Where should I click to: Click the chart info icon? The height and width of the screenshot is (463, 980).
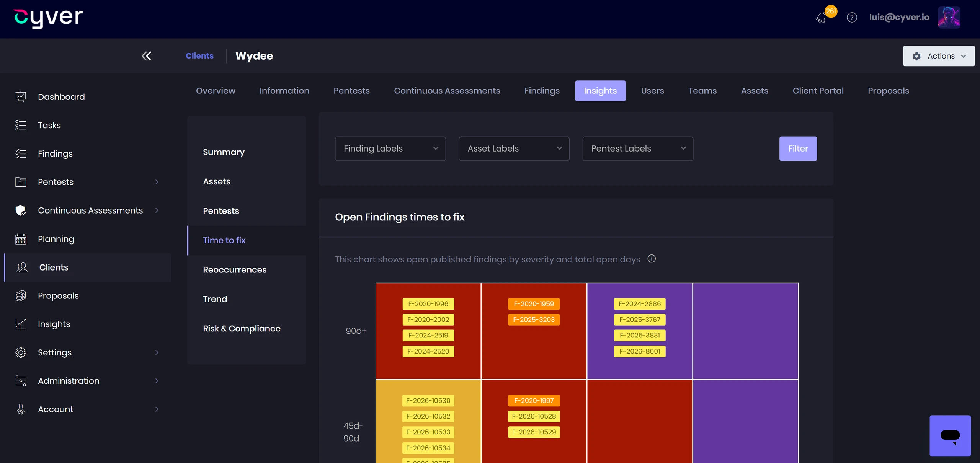click(652, 259)
